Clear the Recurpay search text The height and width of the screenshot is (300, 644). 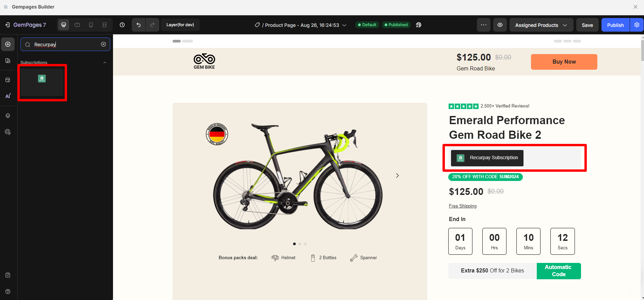(103, 44)
